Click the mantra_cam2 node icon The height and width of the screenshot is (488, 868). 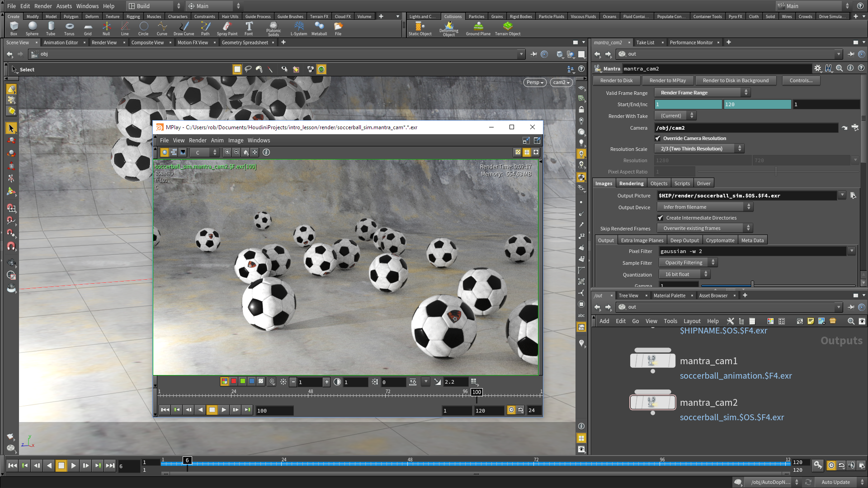click(652, 402)
